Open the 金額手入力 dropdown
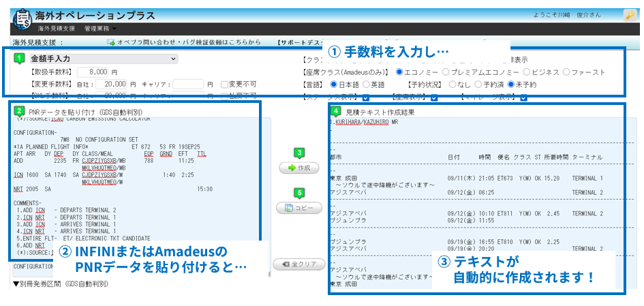Screen dimensions: 644x306 pyautogui.click(x=104, y=59)
